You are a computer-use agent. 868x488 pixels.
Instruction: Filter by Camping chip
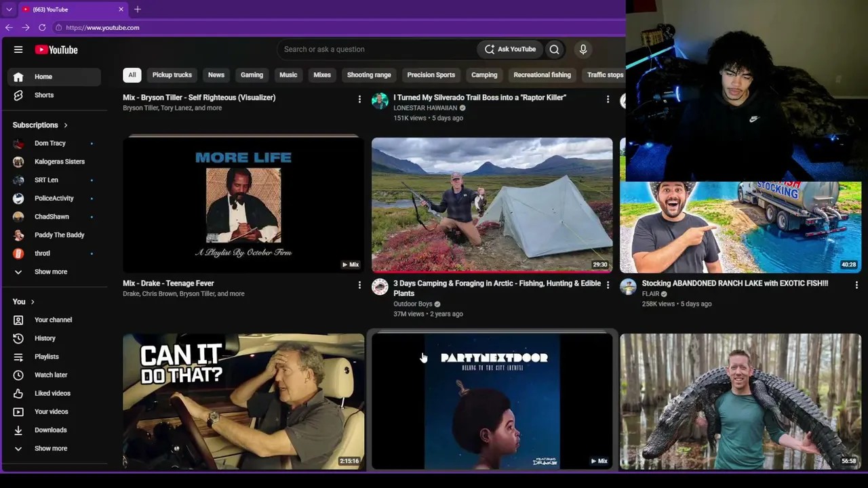484,75
